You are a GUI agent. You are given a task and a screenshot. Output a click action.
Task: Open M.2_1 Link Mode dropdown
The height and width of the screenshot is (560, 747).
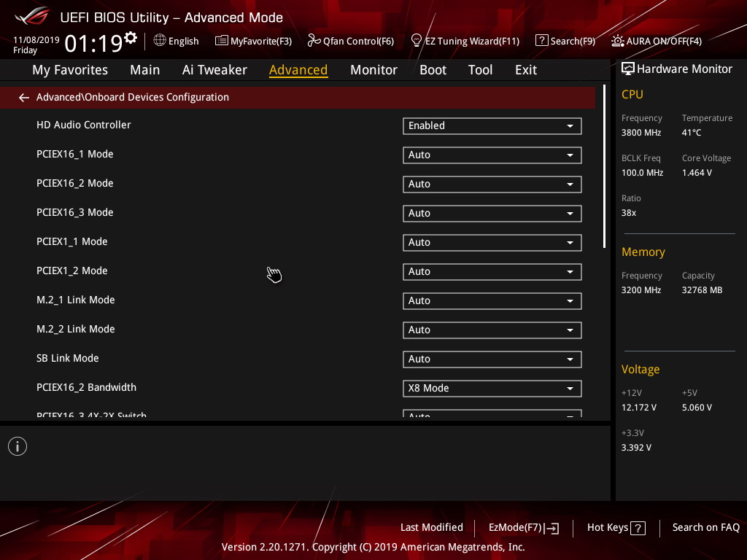492,301
